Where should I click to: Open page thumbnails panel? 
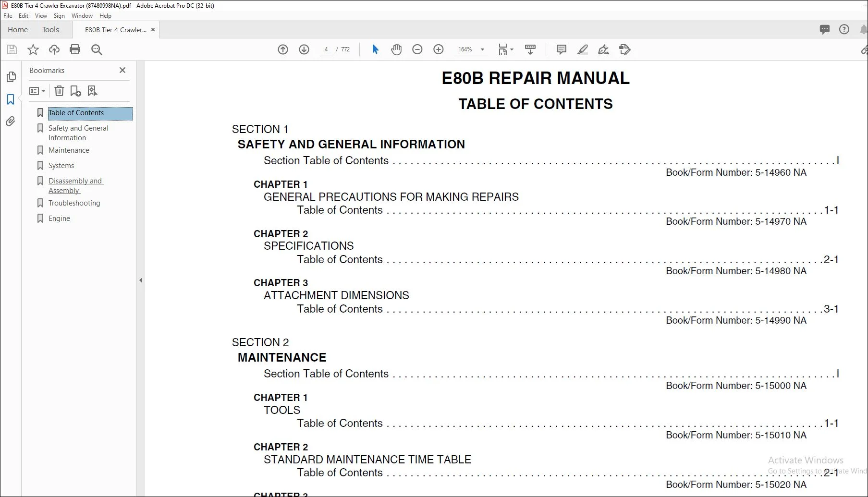point(11,77)
